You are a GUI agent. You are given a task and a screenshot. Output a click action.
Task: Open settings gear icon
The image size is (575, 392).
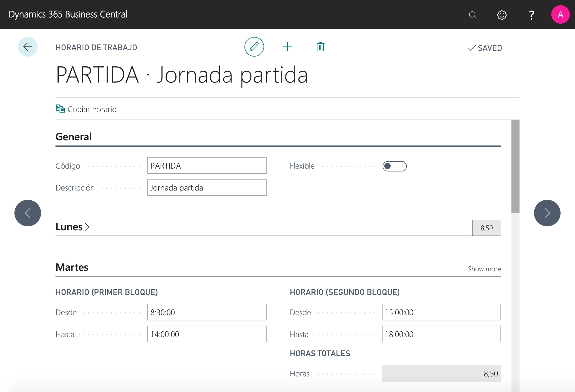502,15
